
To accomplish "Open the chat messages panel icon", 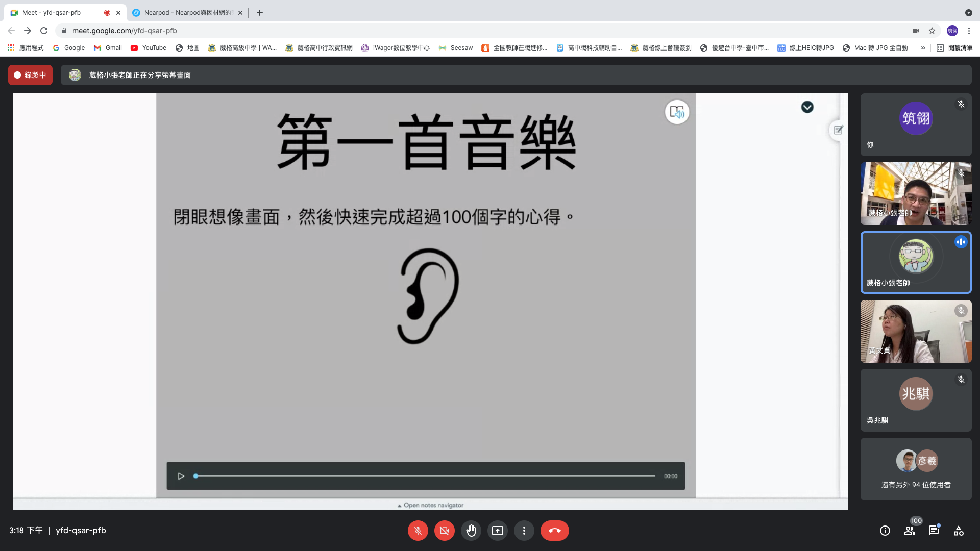I will [x=934, y=531].
